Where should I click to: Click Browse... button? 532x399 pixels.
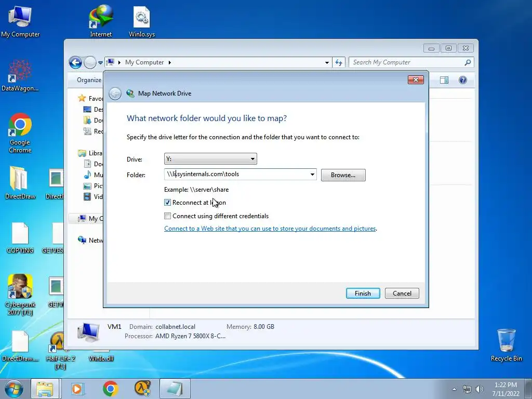click(343, 175)
